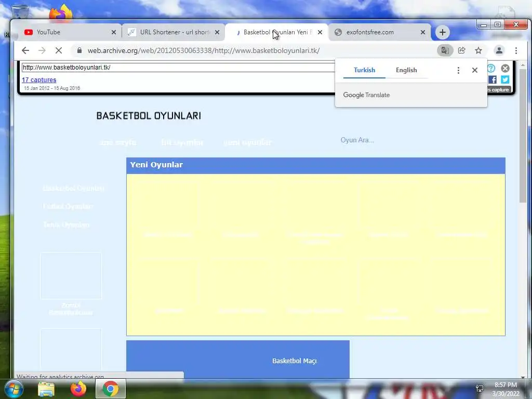
Task: Close the Wayback Machine toolbar
Action: click(x=505, y=69)
